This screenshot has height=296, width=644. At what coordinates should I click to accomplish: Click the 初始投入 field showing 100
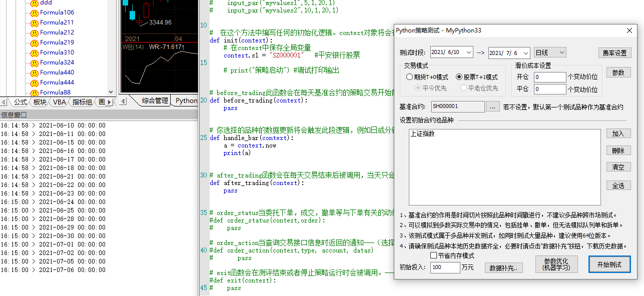click(445, 267)
